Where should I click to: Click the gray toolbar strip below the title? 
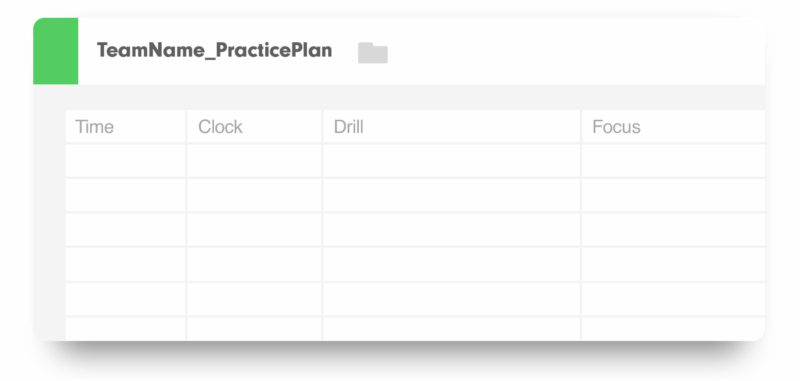click(399, 97)
